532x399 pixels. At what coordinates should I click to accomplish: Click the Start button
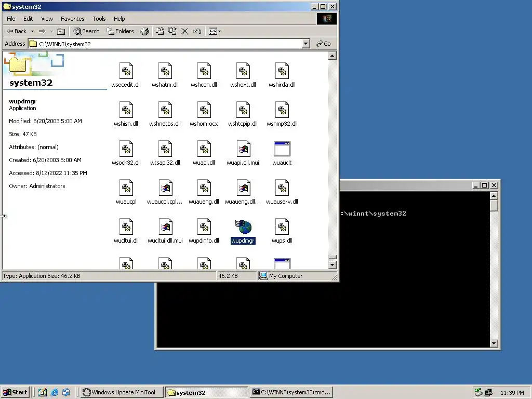pyautogui.click(x=15, y=392)
